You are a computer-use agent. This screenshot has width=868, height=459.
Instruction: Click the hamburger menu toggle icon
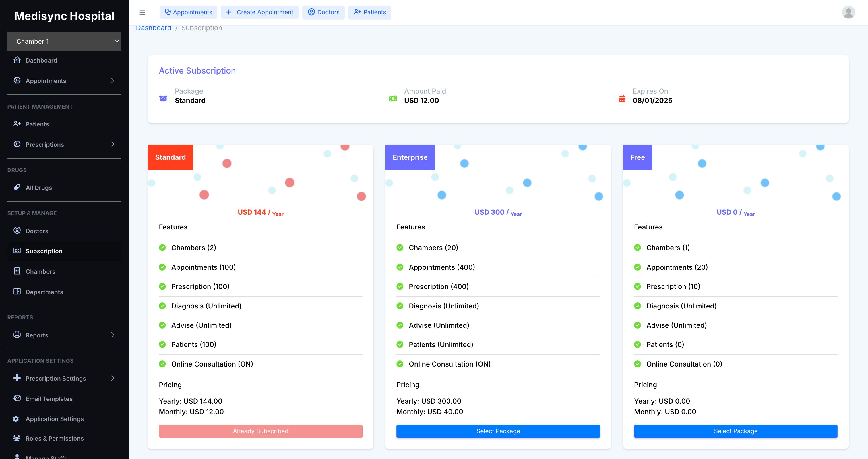pyautogui.click(x=142, y=12)
